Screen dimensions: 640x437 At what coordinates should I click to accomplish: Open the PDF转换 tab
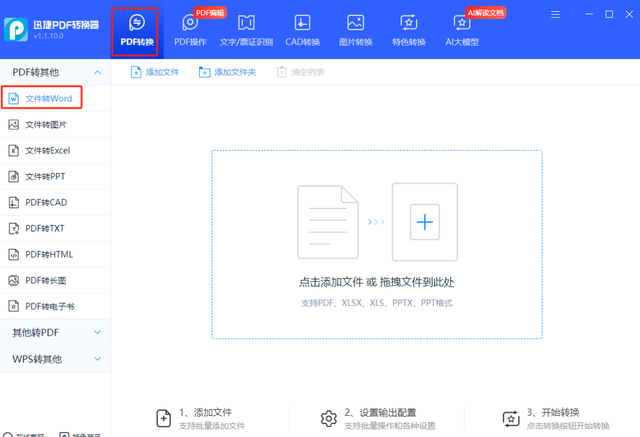137,31
